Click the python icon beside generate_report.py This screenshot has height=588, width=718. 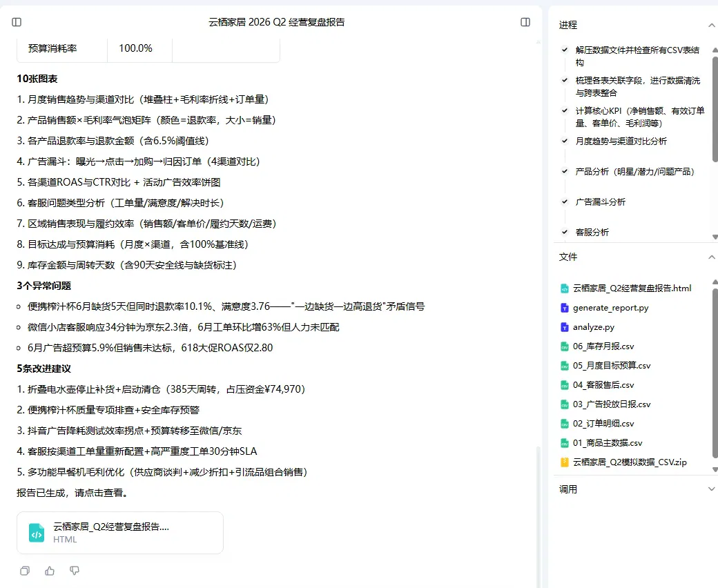[x=565, y=308]
